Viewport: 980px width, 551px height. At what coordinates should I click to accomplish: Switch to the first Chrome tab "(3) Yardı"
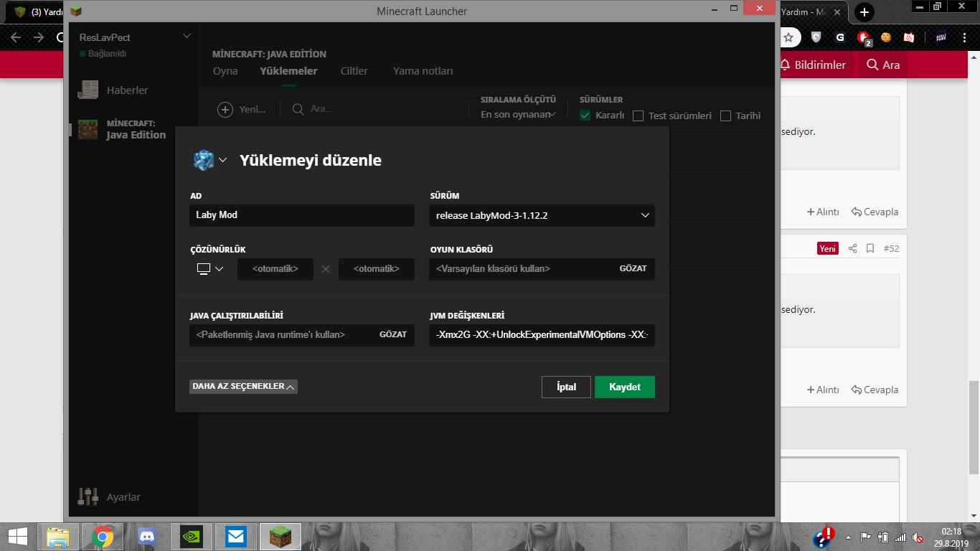click(34, 12)
